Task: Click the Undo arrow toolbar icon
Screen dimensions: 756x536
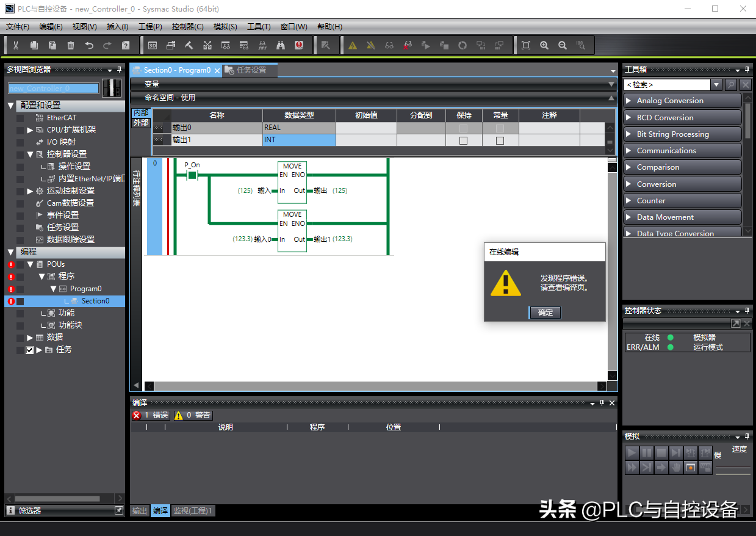Action: click(89, 45)
